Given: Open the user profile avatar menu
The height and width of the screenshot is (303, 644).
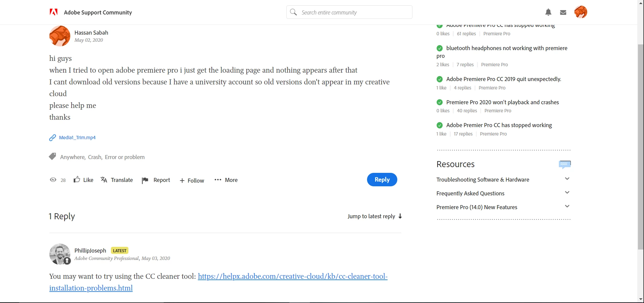Looking at the screenshot, I should tap(580, 12).
